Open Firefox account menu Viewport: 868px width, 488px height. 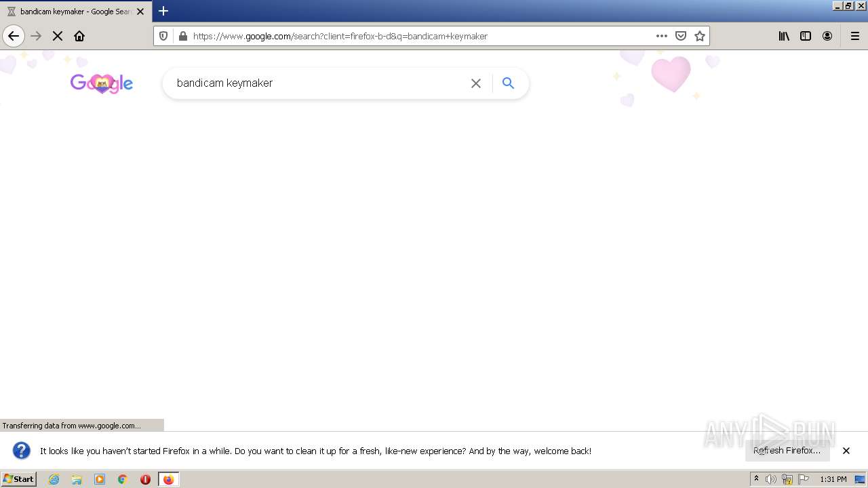827,36
